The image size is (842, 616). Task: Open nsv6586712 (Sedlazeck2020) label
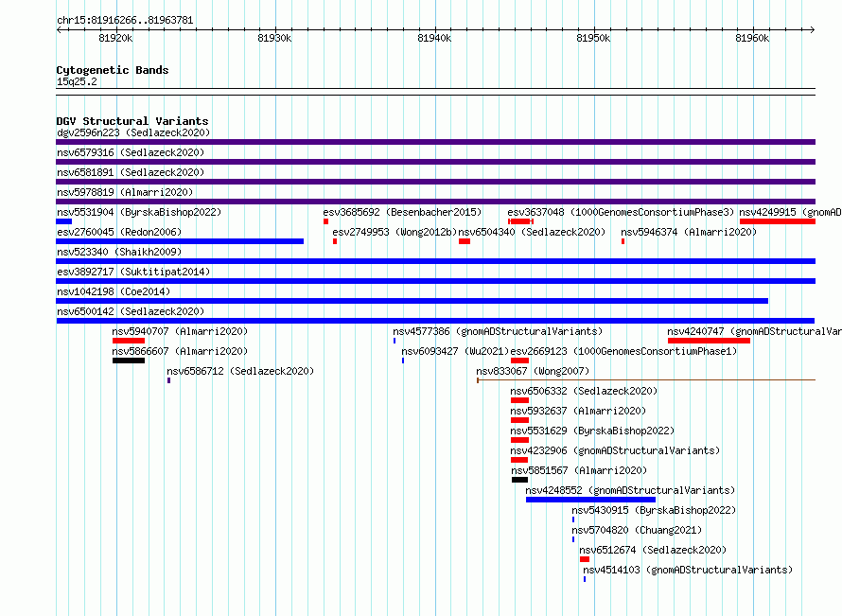point(240,371)
